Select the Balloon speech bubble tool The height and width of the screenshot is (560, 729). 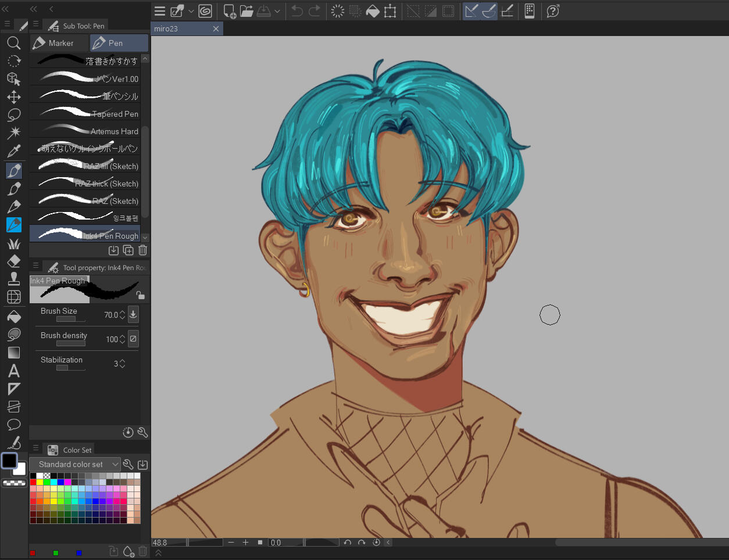click(14, 425)
